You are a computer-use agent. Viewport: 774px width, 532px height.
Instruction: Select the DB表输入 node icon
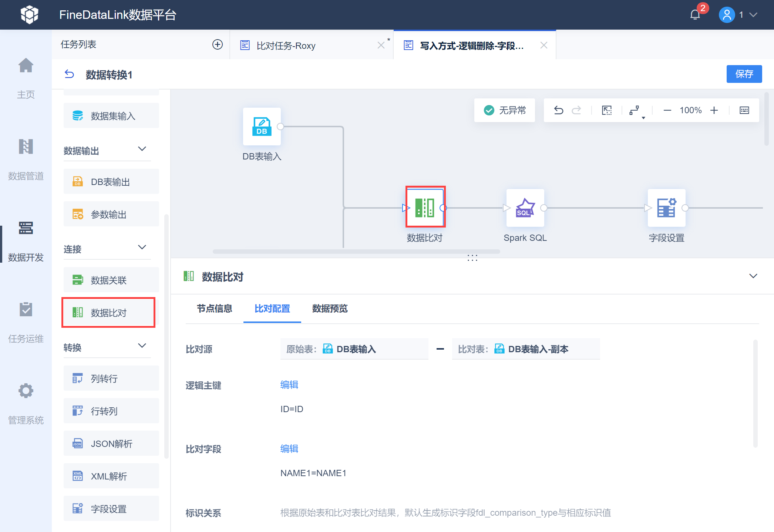pyautogui.click(x=262, y=127)
